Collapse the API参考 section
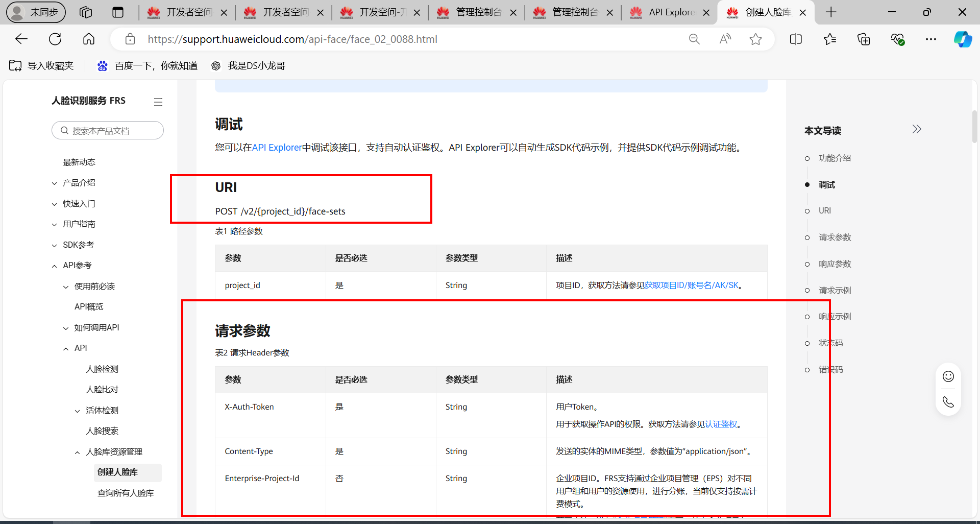 pyautogui.click(x=55, y=266)
